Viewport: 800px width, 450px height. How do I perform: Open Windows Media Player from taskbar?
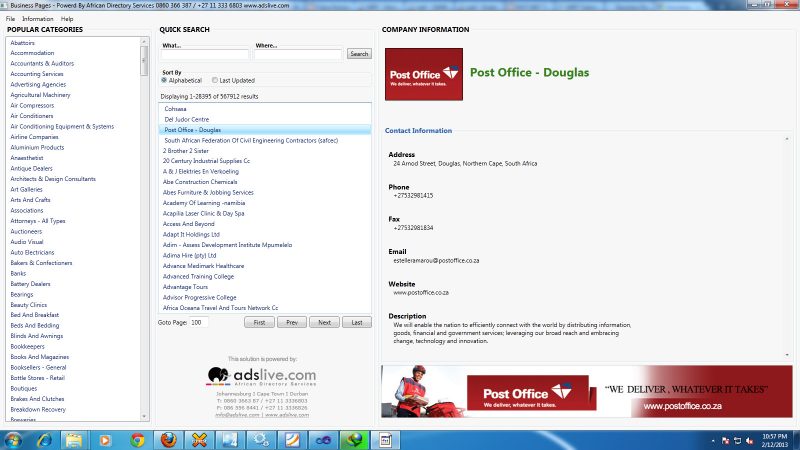(105, 440)
